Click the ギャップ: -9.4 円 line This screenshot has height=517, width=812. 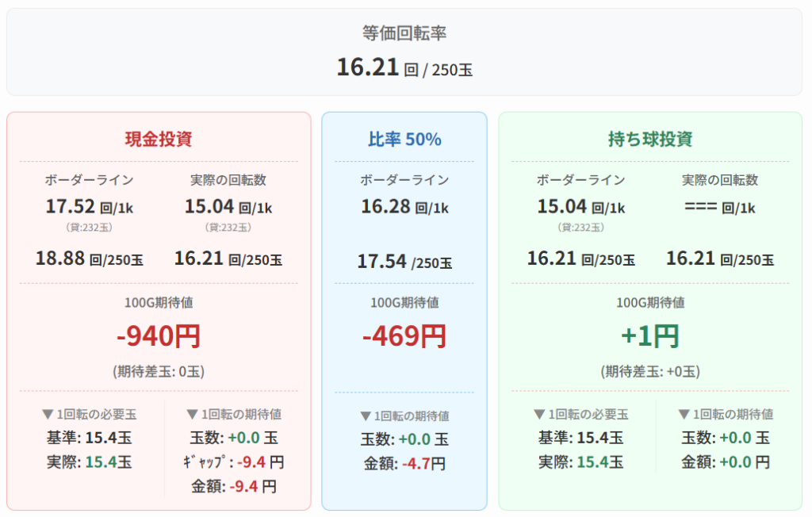pos(233,462)
